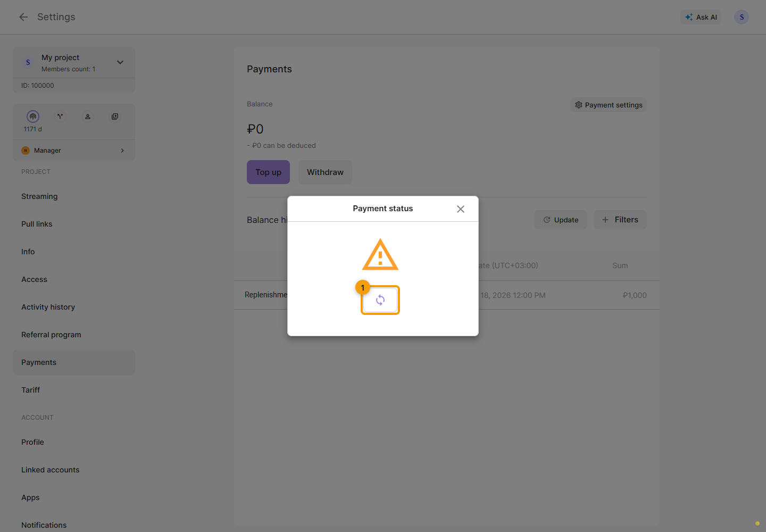Open Linked accounts
Viewport: 766px width, 532px height.
(x=74, y=470)
